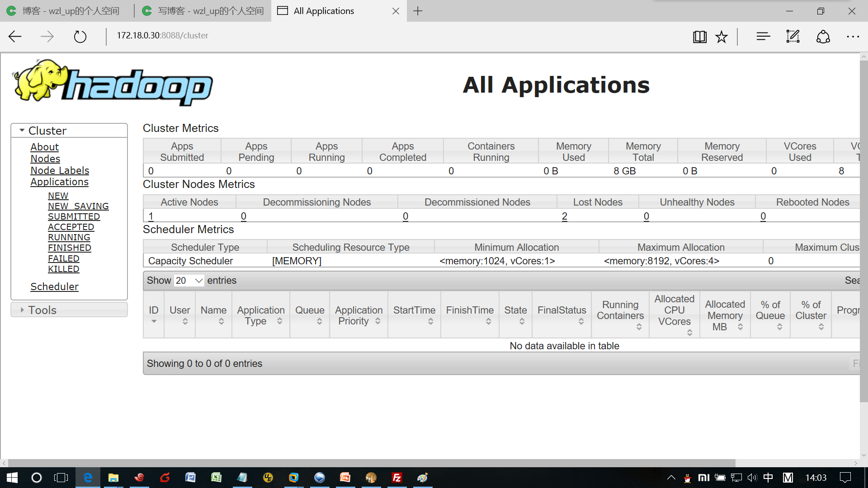
Task: Sort by FinishTime column header
Action: [470, 315]
